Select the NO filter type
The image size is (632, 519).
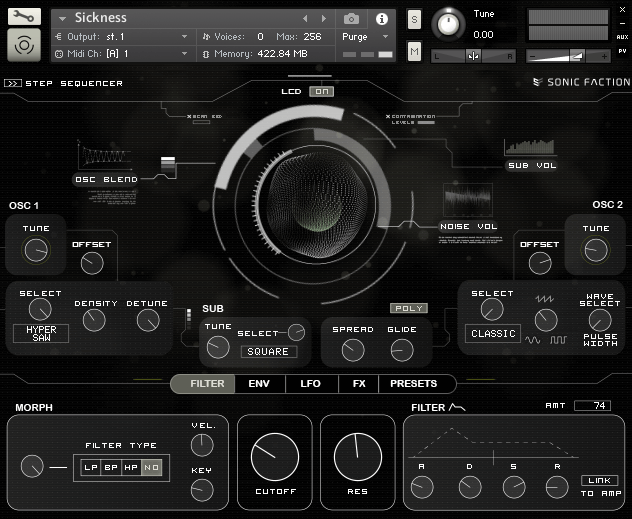pos(152,467)
